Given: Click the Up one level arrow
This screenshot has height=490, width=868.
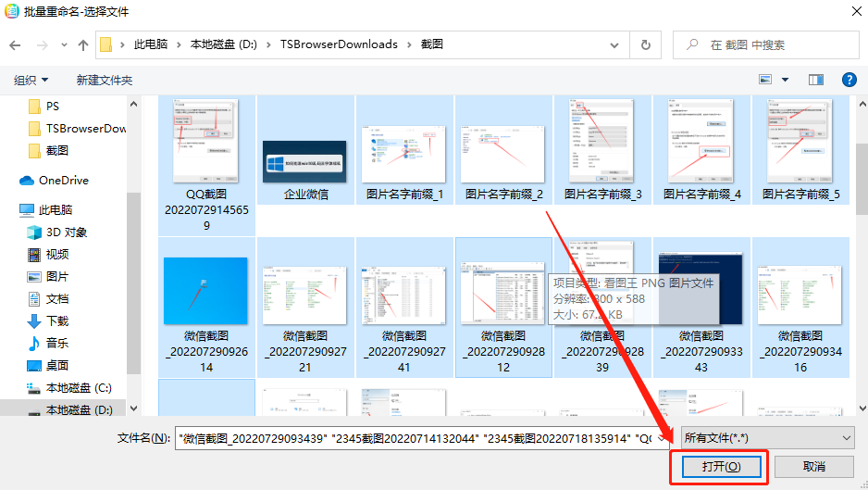Looking at the screenshot, I should [x=83, y=44].
